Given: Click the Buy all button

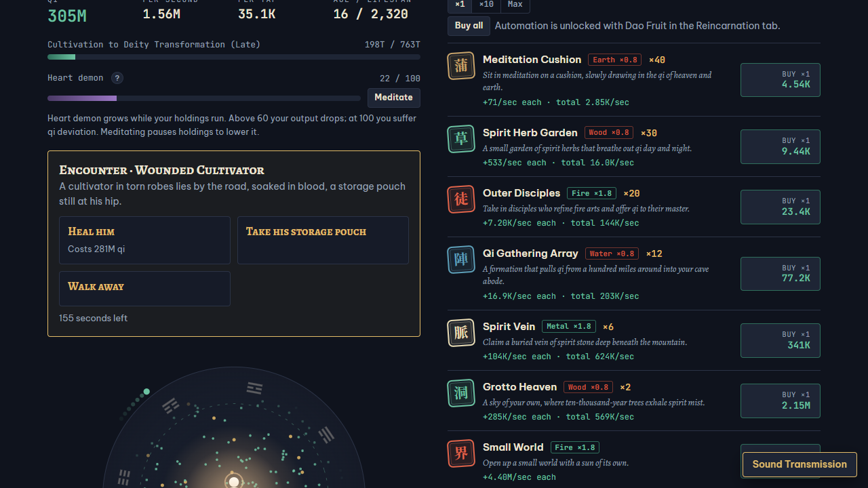Looking at the screenshot, I should [469, 26].
